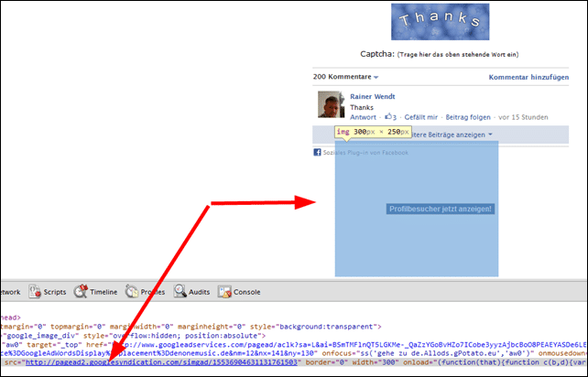Click the Beitrag folgen link
This screenshot has height=377, width=588.
(468, 117)
